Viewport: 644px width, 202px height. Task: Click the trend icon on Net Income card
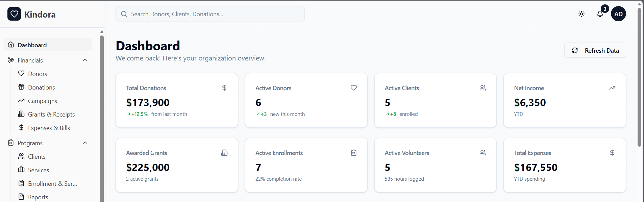click(612, 88)
